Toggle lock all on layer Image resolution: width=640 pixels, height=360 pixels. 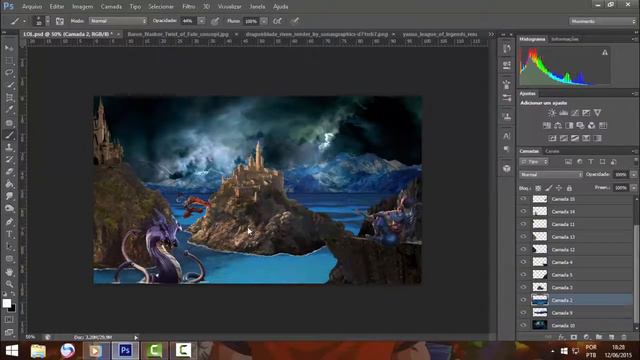pyautogui.click(x=569, y=188)
